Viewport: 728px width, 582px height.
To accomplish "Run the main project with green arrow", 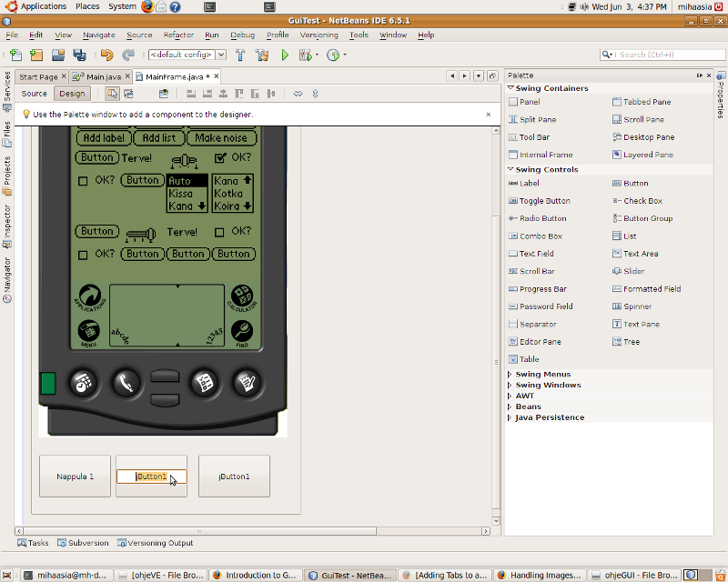I will pos(285,55).
